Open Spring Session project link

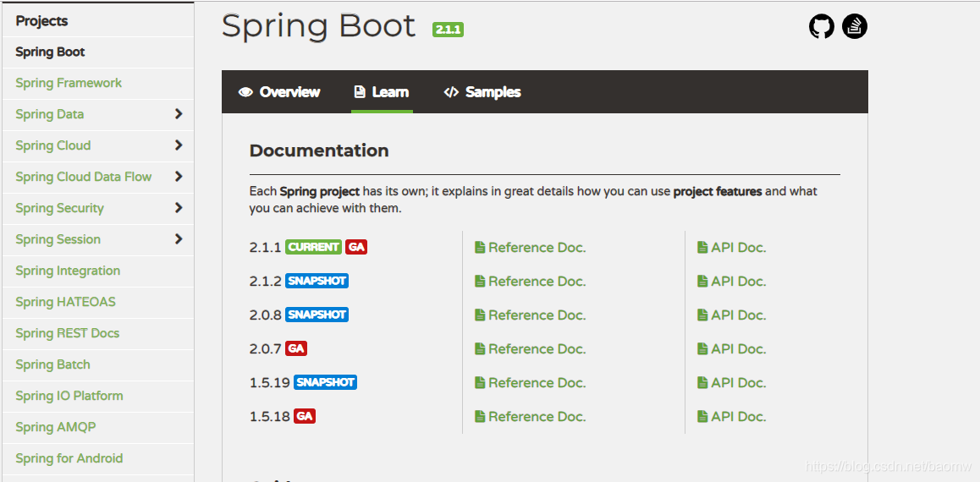(x=58, y=239)
